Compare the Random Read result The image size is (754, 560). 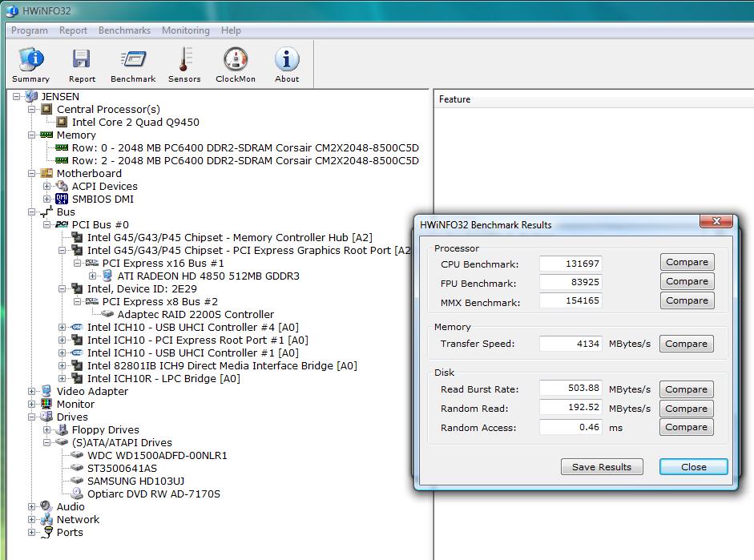tap(686, 409)
